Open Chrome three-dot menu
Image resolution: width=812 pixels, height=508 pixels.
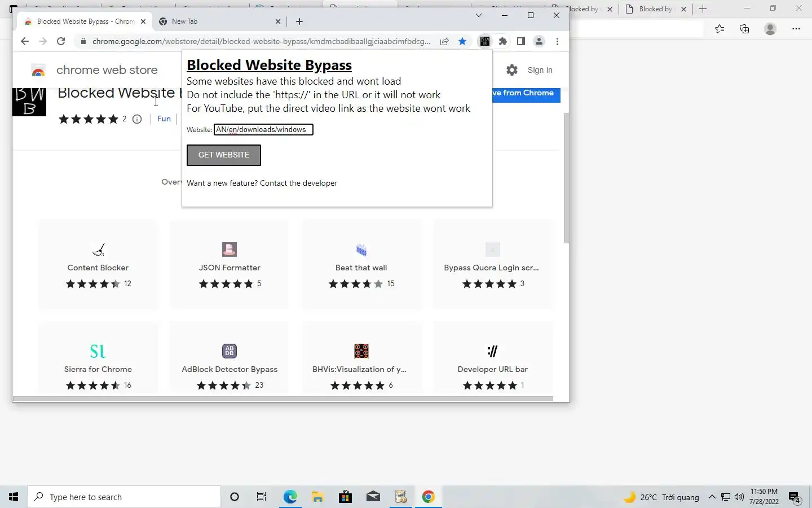(x=557, y=41)
